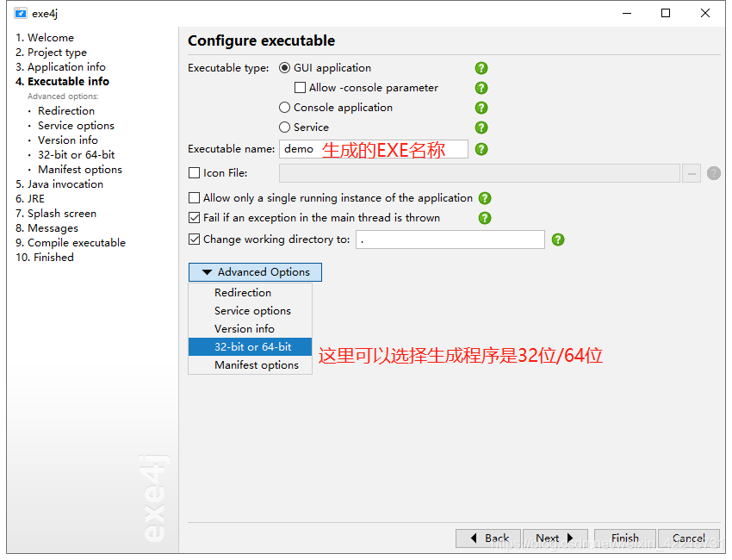Enable the Icon File checkbox

coord(195,173)
